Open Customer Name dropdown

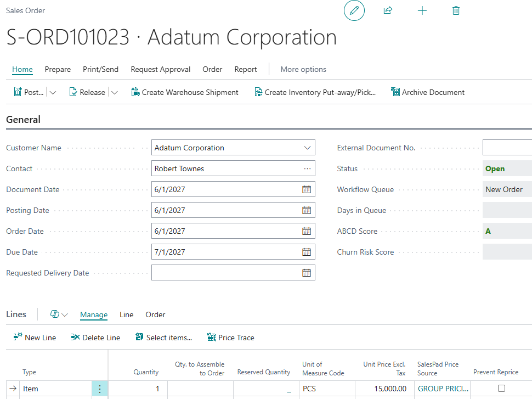point(307,148)
